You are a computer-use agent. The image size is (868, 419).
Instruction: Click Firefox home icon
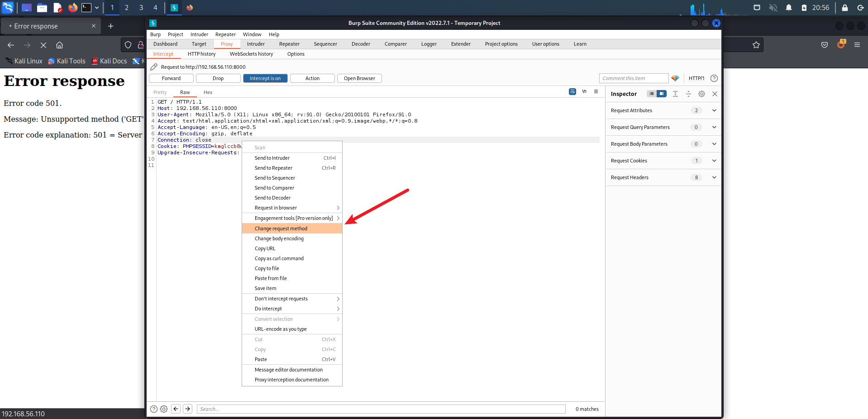pos(59,45)
